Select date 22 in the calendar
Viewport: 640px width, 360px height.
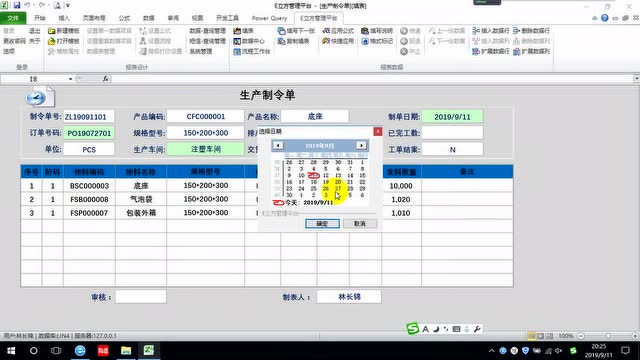click(362, 182)
